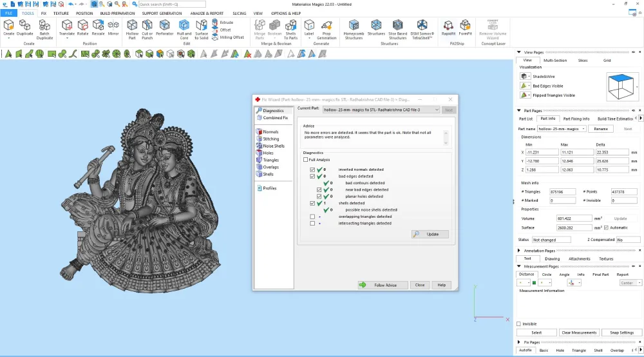Click the Help button in Fix Wizard

pyautogui.click(x=442, y=285)
